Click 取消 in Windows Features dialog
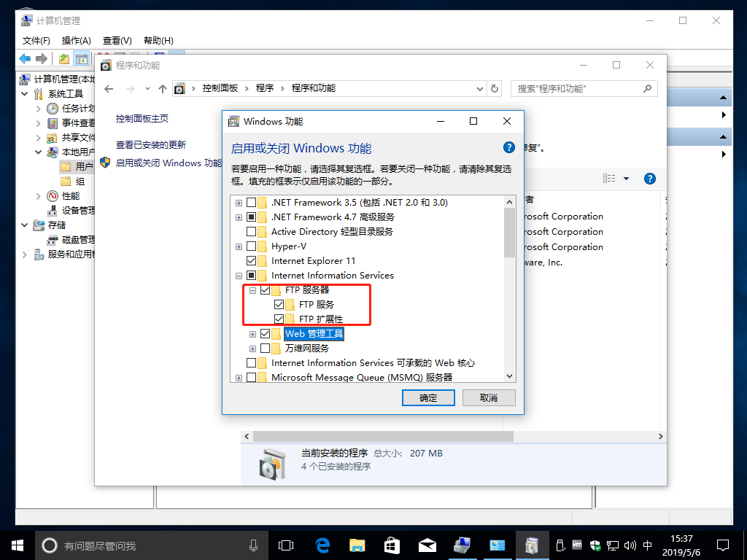The image size is (747, 560). 489,397
